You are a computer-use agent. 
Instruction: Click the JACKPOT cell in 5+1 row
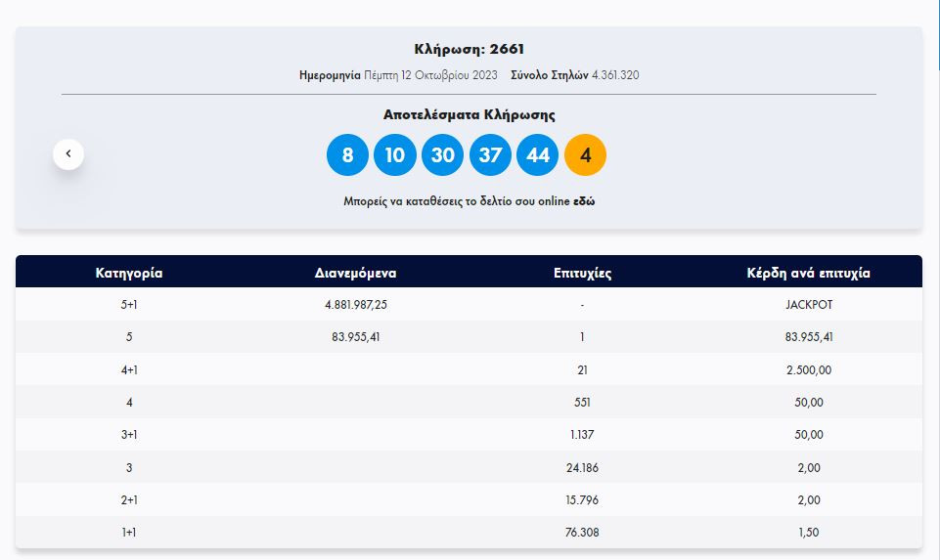pos(809,305)
